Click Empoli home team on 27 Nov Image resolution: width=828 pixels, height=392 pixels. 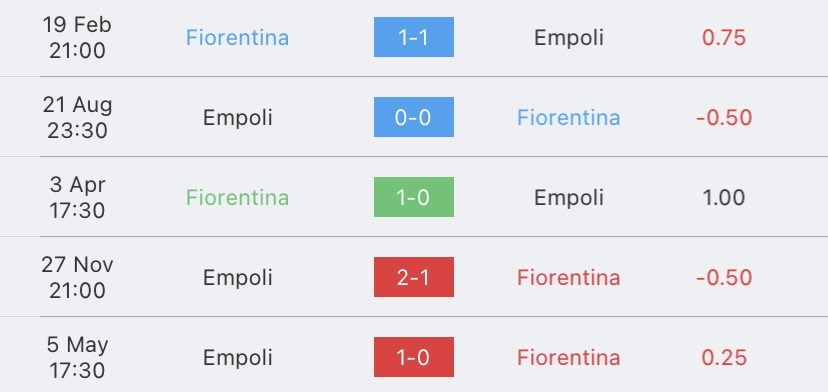238,277
